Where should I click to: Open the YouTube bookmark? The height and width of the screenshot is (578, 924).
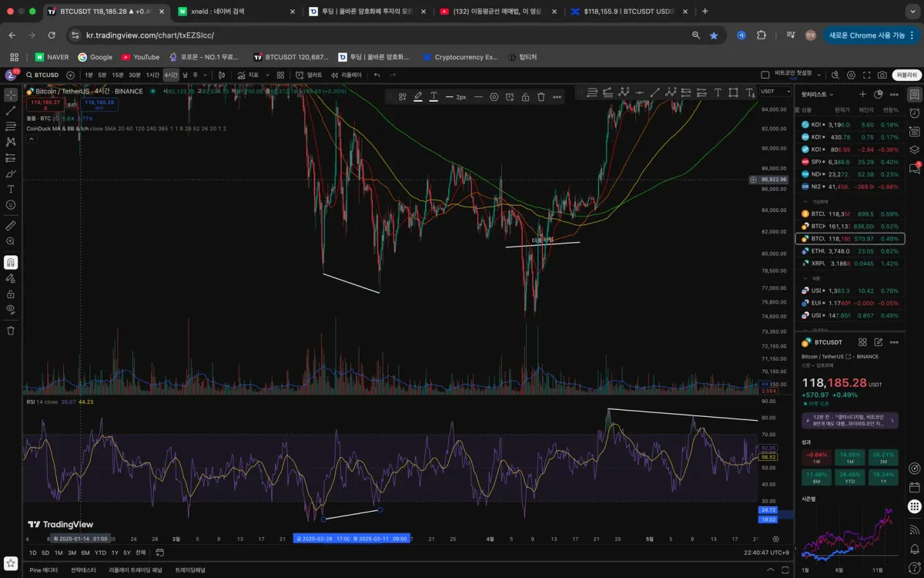click(140, 57)
